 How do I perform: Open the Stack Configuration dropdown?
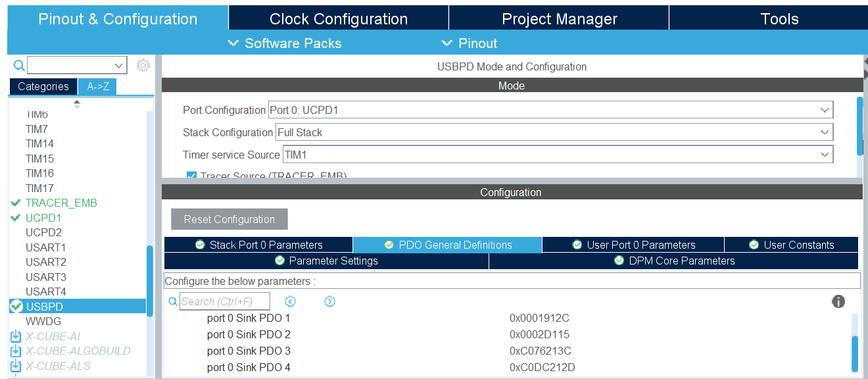(824, 132)
